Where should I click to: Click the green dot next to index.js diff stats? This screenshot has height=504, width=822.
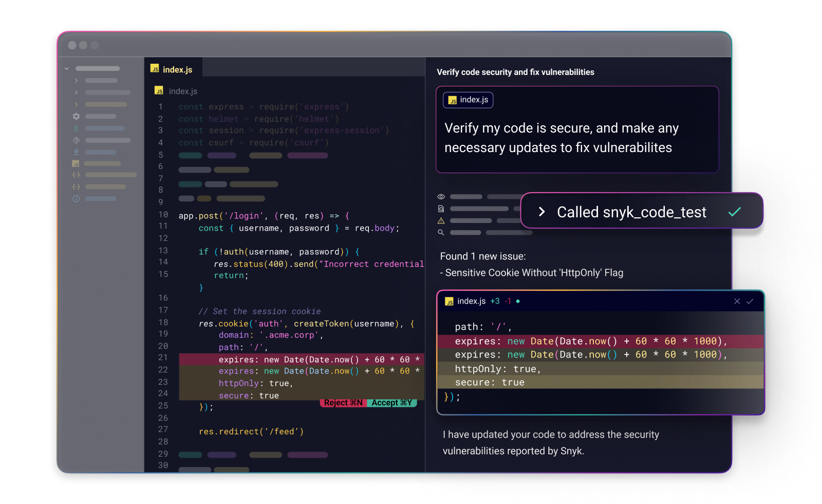tap(518, 301)
